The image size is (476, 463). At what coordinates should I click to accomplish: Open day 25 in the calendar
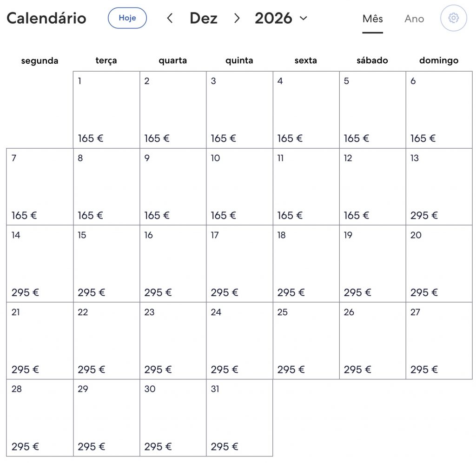pyautogui.click(x=306, y=341)
